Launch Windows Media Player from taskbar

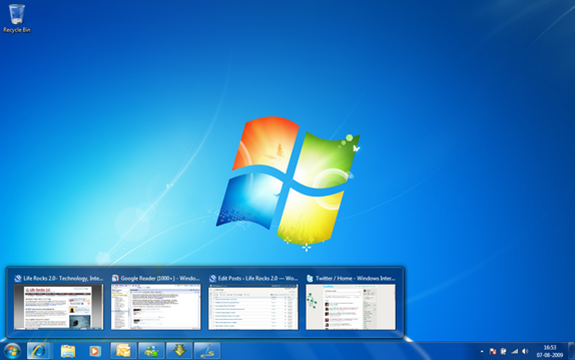[x=95, y=351]
